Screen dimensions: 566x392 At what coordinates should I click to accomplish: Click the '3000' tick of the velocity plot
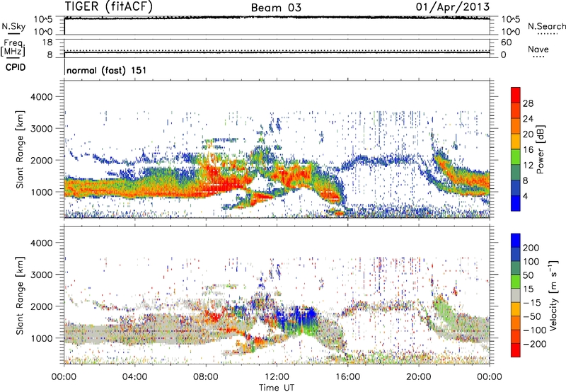coord(41,275)
